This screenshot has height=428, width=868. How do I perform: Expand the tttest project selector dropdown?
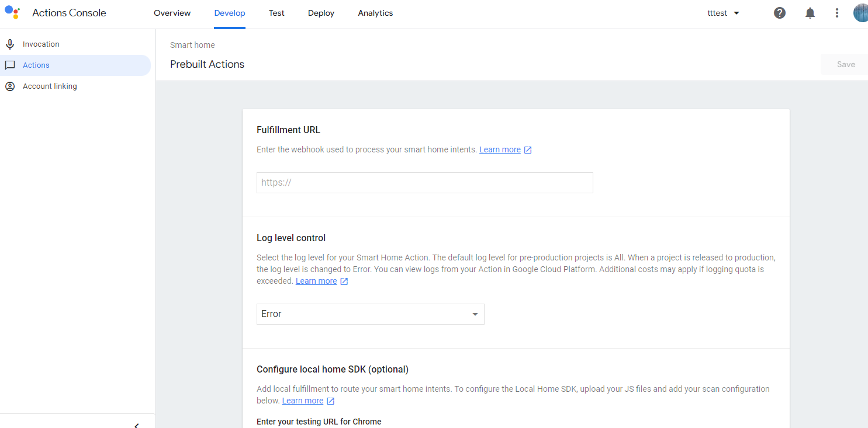pos(724,13)
